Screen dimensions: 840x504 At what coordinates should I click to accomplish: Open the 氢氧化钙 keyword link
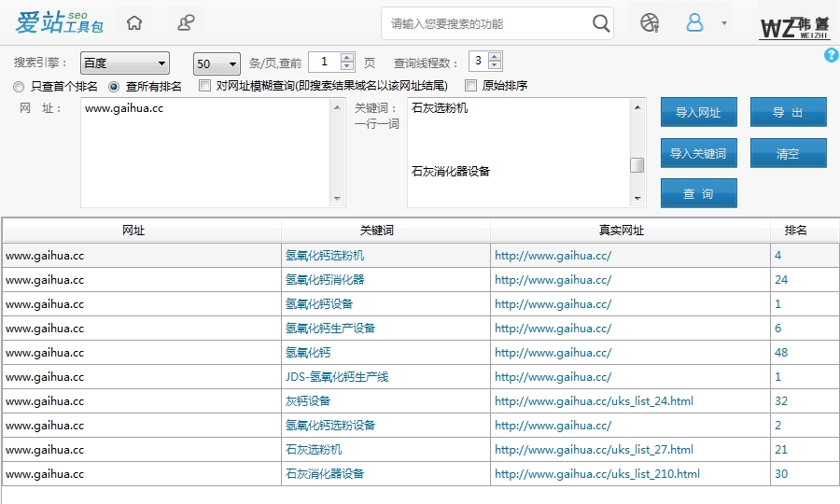[x=307, y=353]
